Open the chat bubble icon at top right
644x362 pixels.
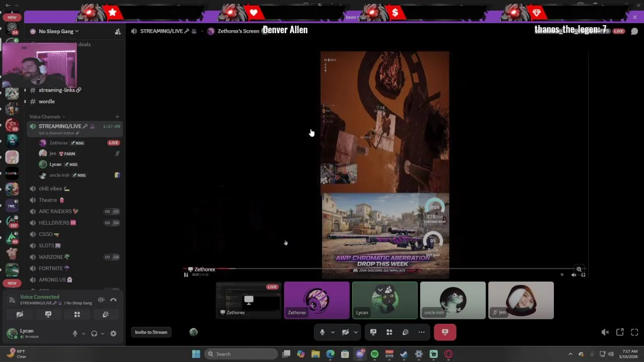(x=634, y=31)
